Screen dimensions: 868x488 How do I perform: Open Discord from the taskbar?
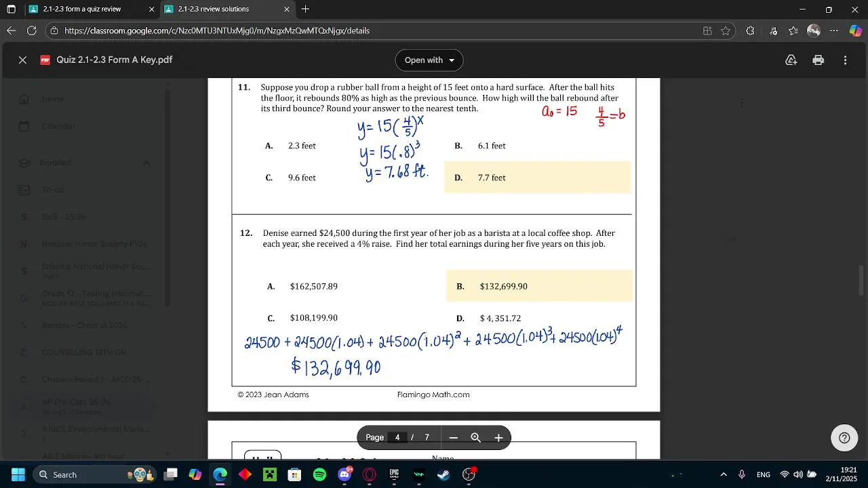click(344, 474)
